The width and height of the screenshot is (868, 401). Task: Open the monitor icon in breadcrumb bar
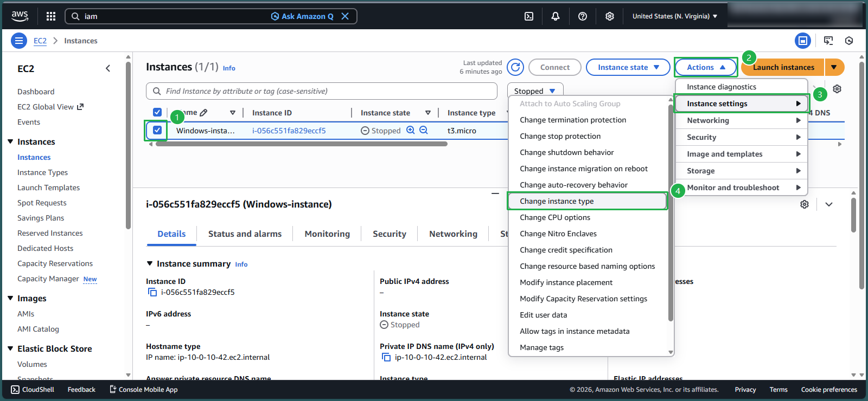(828, 41)
